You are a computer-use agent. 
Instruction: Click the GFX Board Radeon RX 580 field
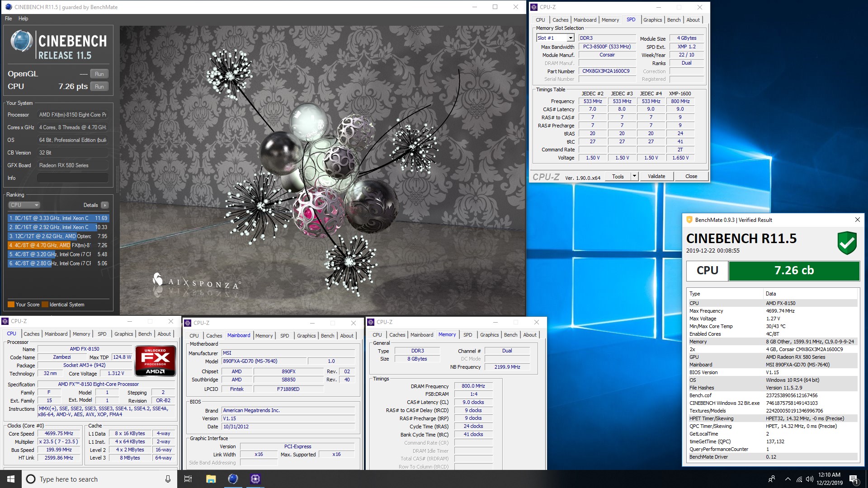click(73, 165)
